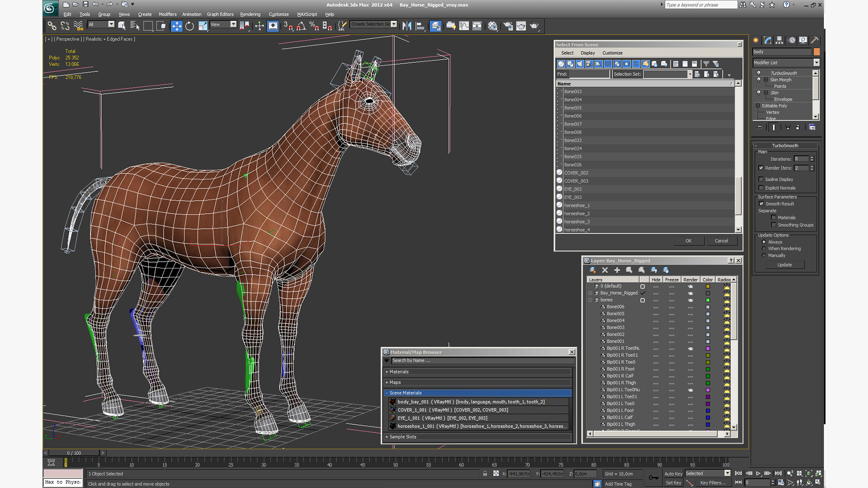Open the Rendering menu
The width and height of the screenshot is (868, 488).
(x=250, y=14)
